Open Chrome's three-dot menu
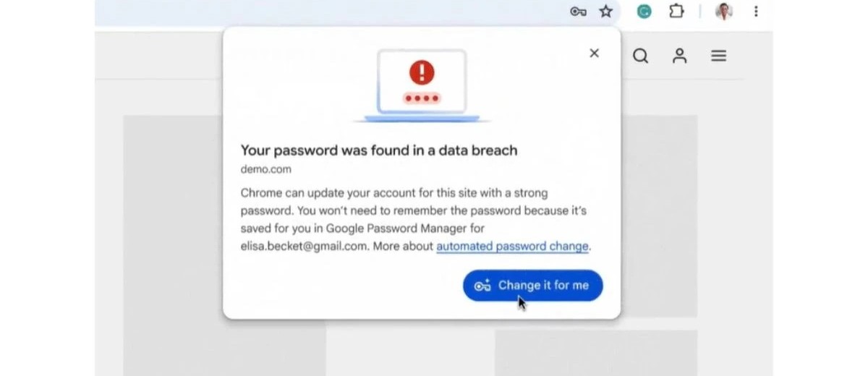The height and width of the screenshot is (376, 868). click(x=756, y=12)
